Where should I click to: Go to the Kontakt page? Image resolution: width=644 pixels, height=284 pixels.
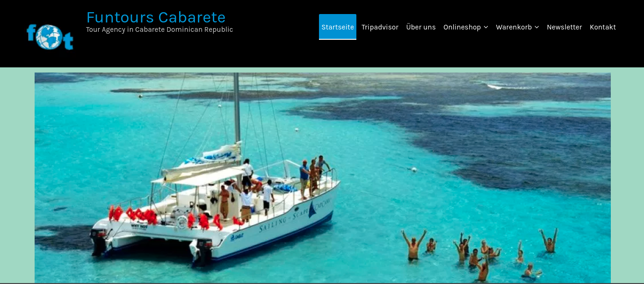click(x=602, y=27)
